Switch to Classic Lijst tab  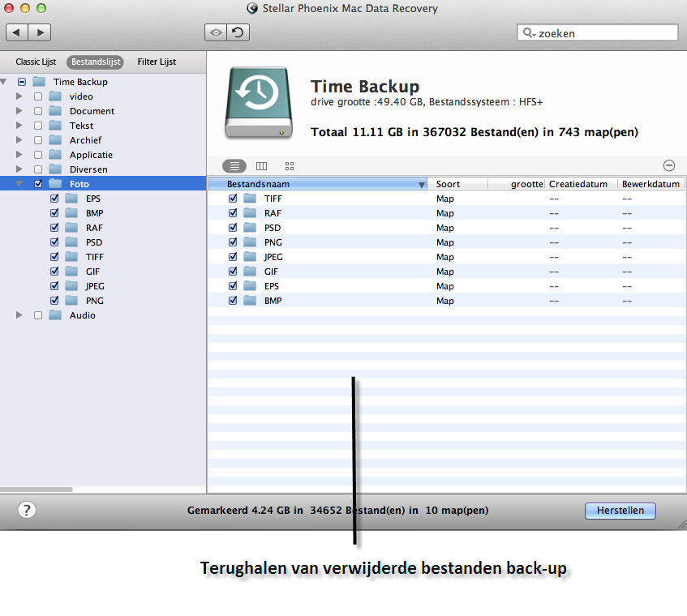(36, 62)
